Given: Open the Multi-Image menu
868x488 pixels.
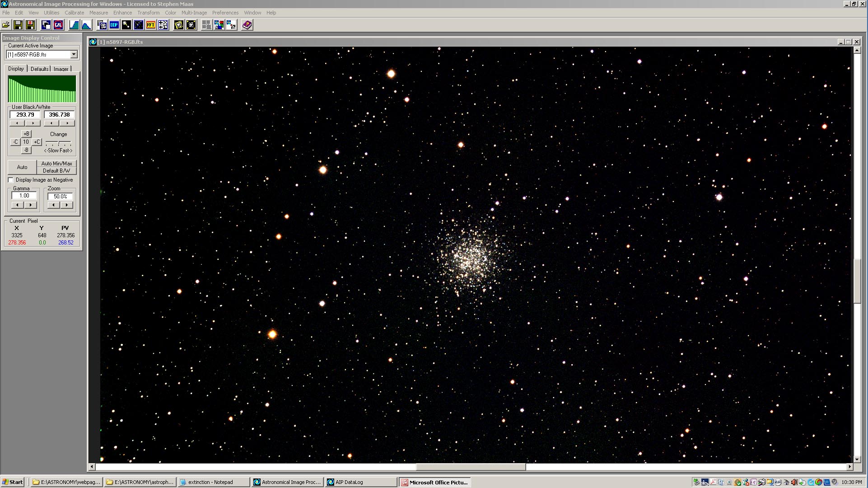Looking at the screenshot, I should pos(194,13).
